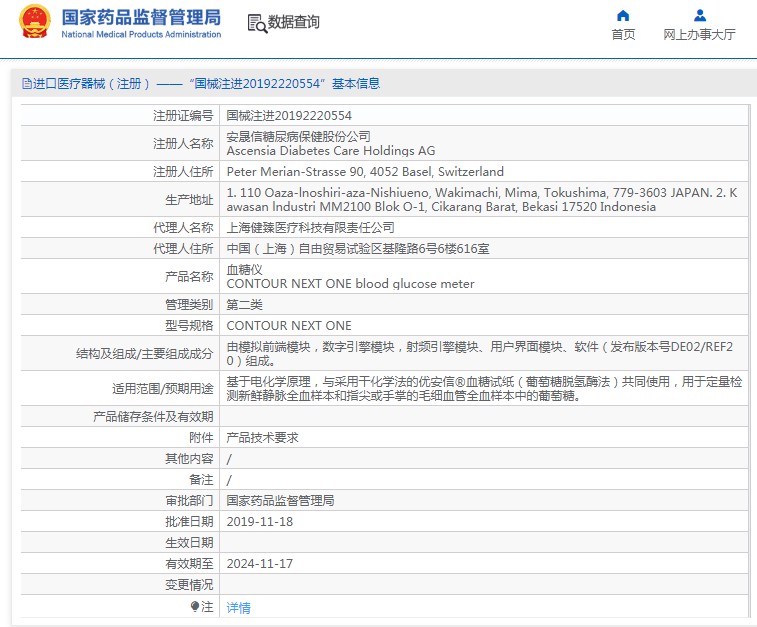757x627 pixels.
Task: Click the 代理人住所 row label
Action: click(x=183, y=249)
